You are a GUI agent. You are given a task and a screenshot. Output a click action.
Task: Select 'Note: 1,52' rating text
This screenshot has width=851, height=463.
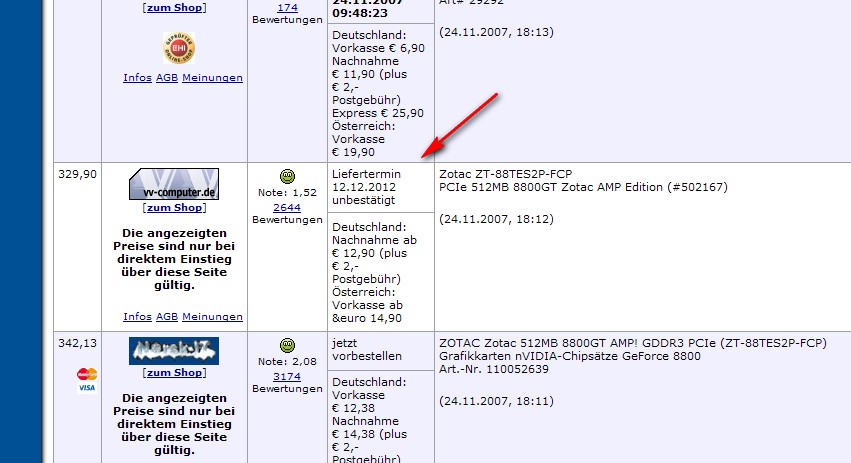pyautogui.click(x=287, y=193)
